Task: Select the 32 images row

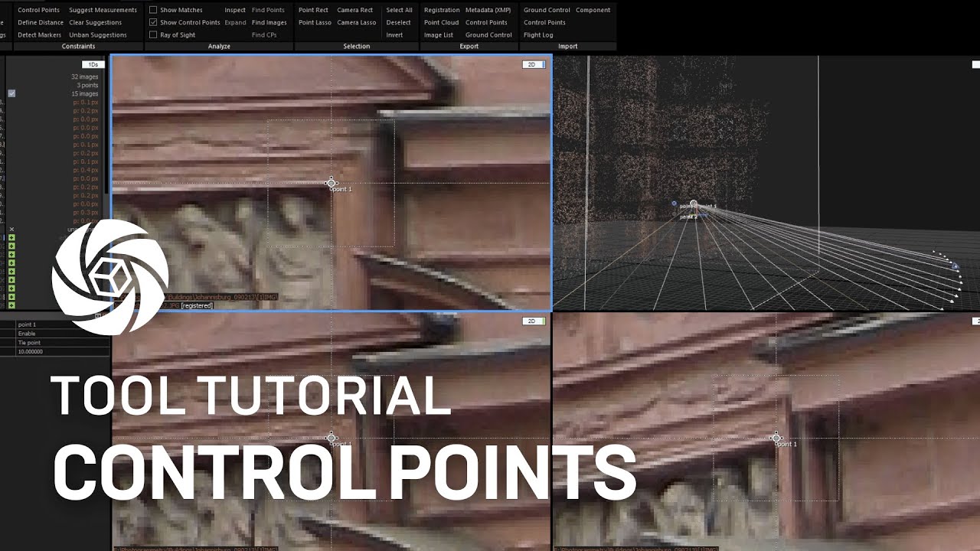Action: [x=85, y=77]
